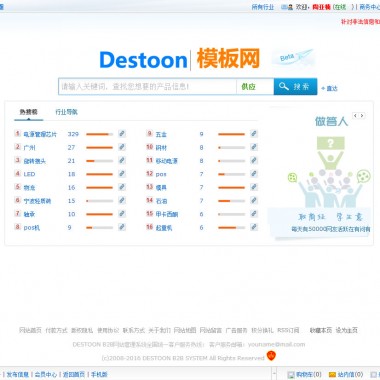Click link icon in the pos机 row
Viewport: 380px width, 380px height.
tap(122, 227)
